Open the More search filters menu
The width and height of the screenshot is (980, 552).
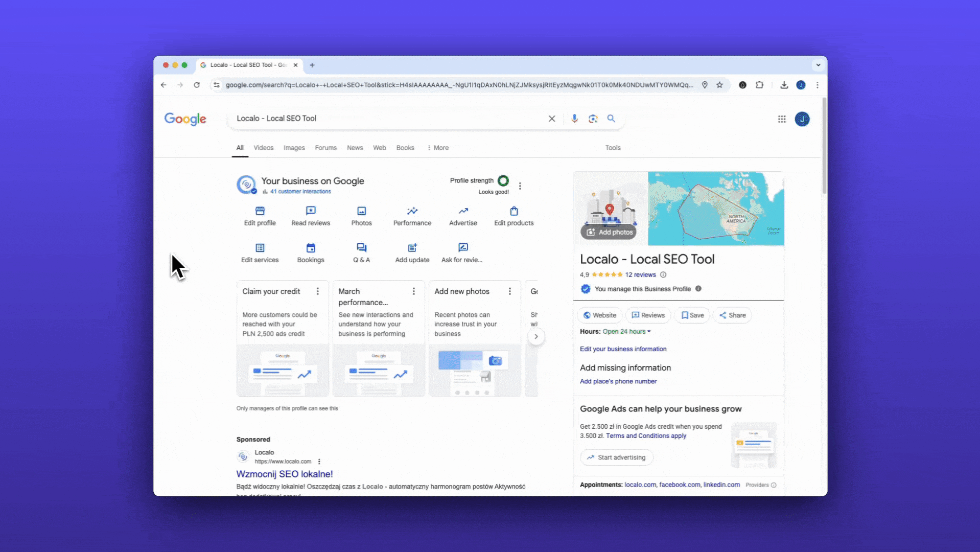pos(438,148)
